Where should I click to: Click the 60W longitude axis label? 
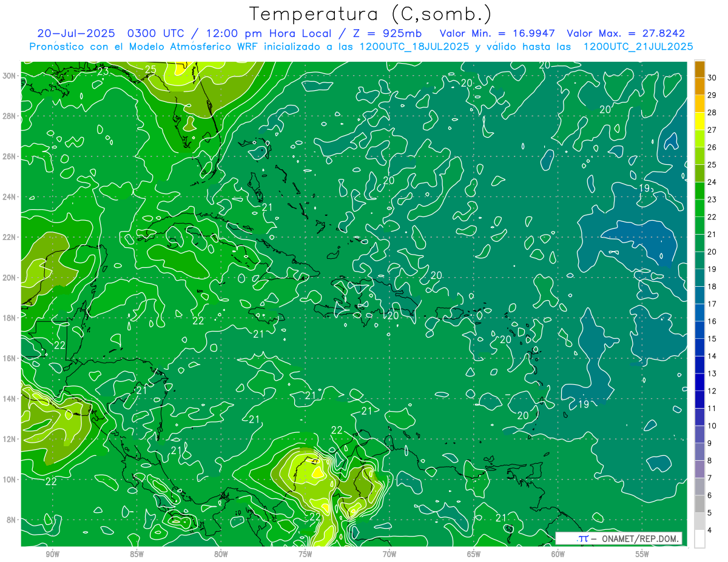point(558,555)
